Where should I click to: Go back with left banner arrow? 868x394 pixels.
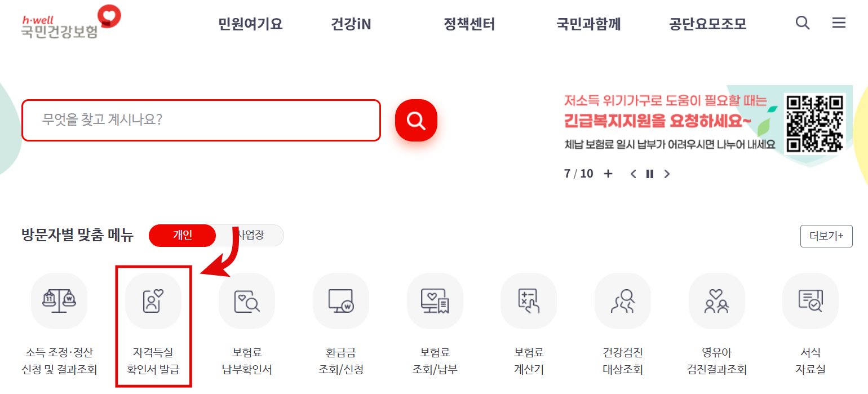632,174
